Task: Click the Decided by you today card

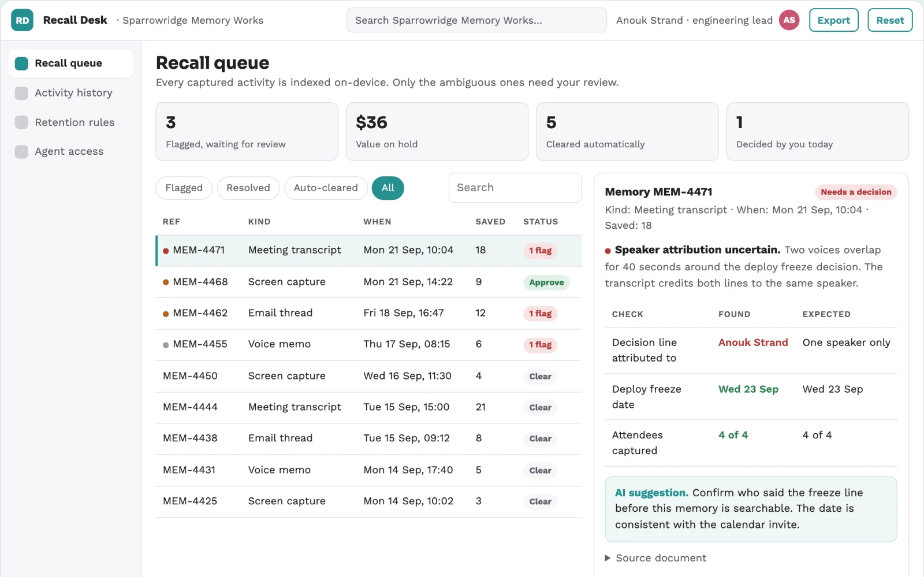Action: tap(817, 132)
